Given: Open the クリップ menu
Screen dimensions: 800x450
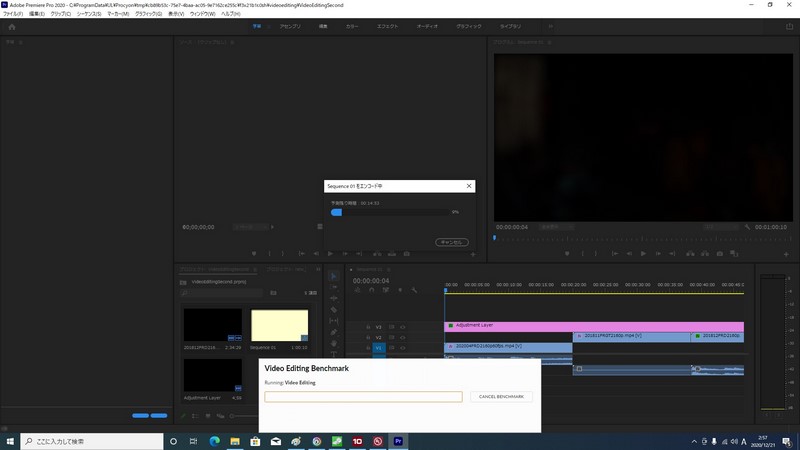Looking at the screenshot, I should click(x=61, y=14).
